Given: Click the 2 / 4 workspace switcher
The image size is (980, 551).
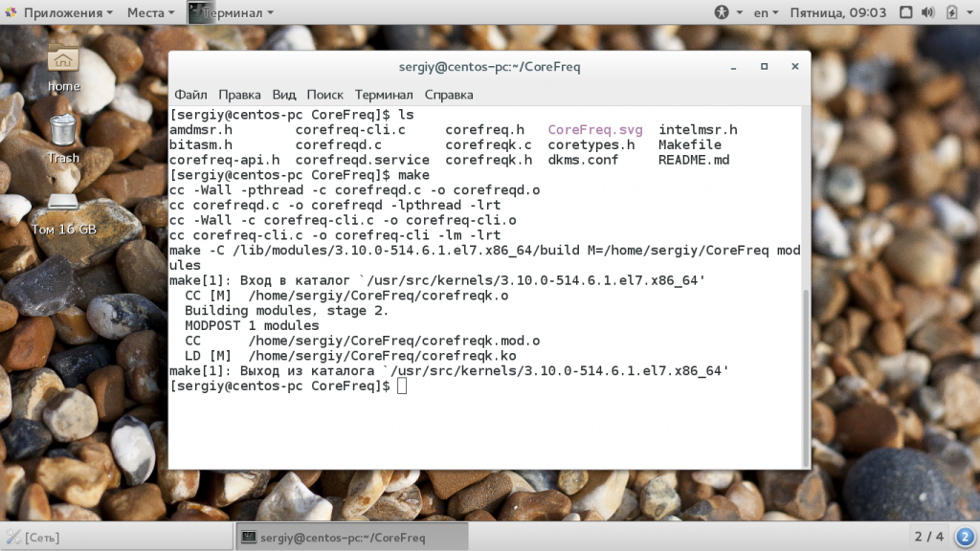Looking at the screenshot, I should [928, 537].
